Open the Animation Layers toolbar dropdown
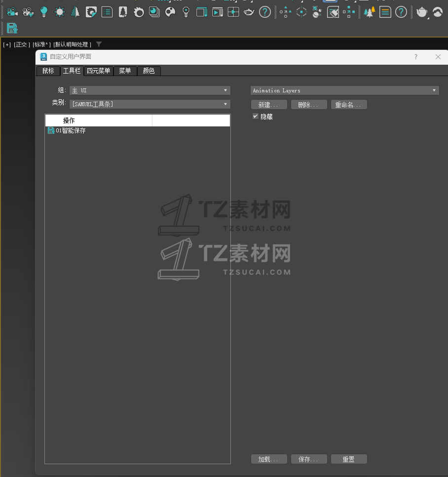 point(344,90)
